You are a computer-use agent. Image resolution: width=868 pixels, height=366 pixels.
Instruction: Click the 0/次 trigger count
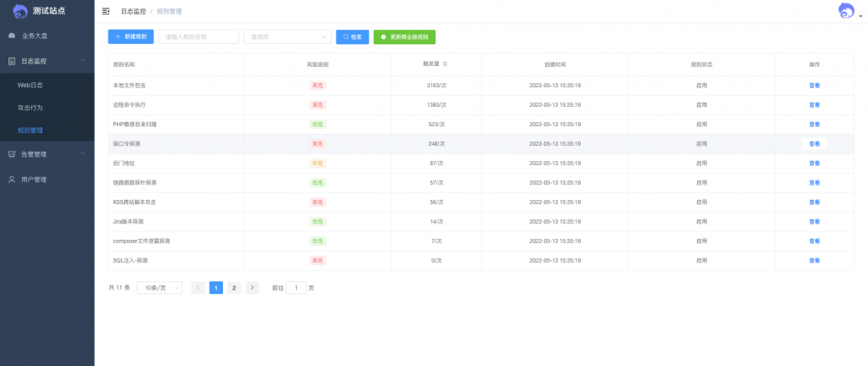(x=437, y=260)
